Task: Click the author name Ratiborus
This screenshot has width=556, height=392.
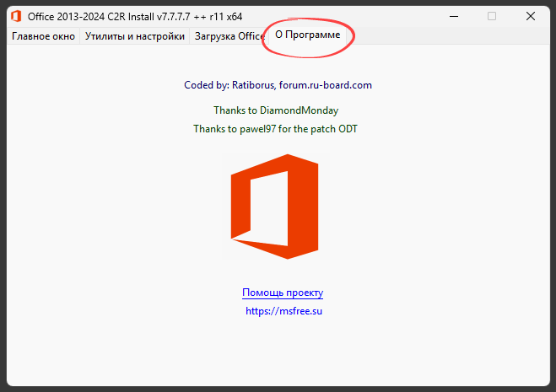Action: tap(246, 85)
